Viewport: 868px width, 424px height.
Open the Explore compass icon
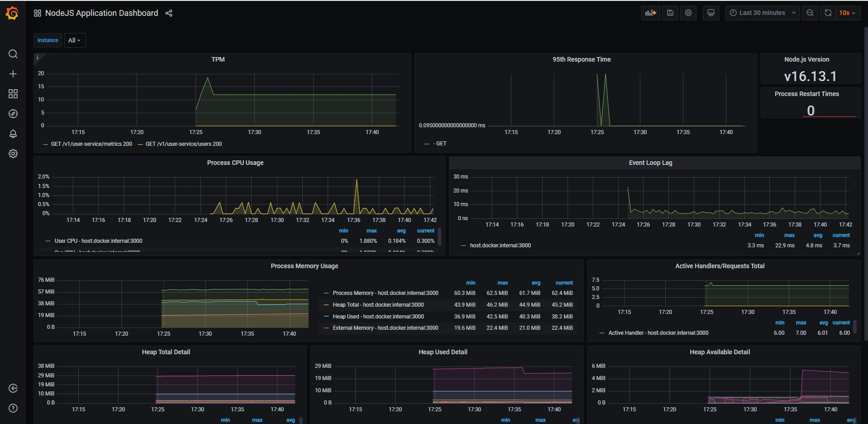tap(13, 114)
